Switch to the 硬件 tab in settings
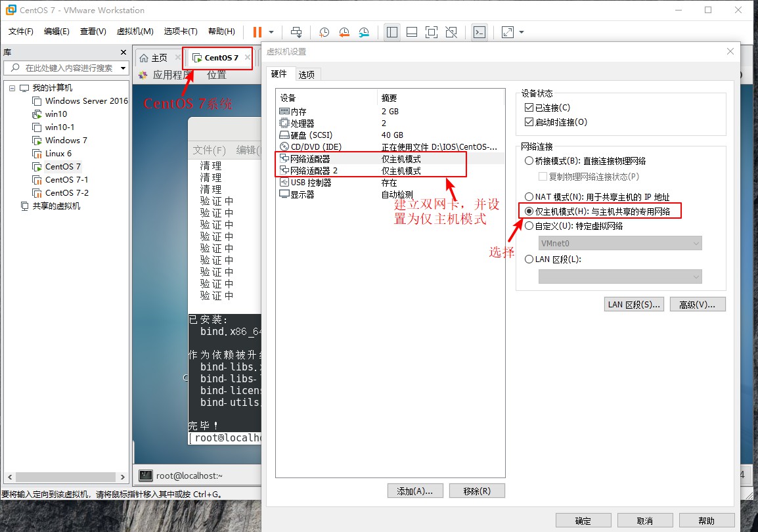Image resolution: width=758 pixels, height=532 pixels. coord(279,74)
